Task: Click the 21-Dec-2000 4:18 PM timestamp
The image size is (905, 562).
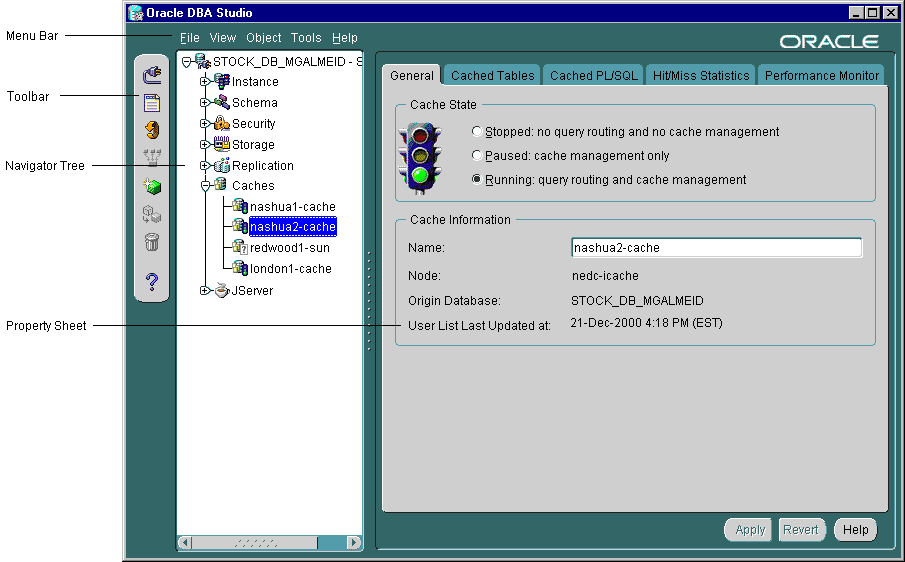Action: (646, 323)
